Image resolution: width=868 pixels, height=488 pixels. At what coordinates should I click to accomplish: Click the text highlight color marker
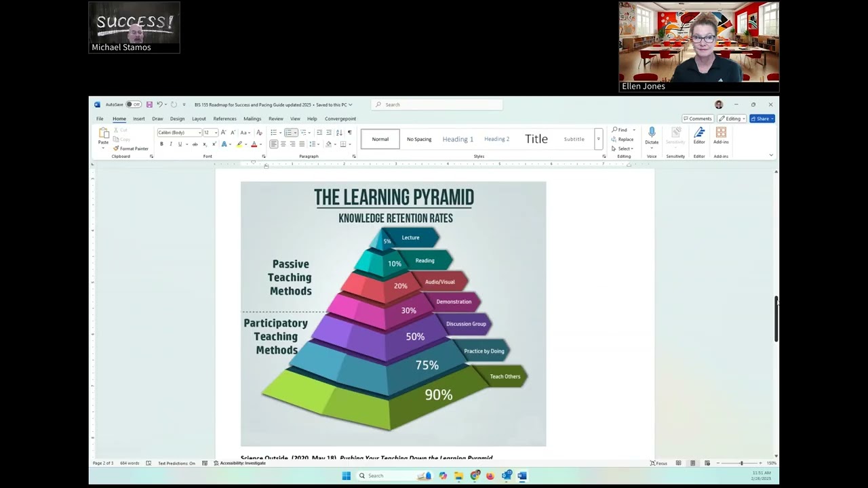pos(239,144)
